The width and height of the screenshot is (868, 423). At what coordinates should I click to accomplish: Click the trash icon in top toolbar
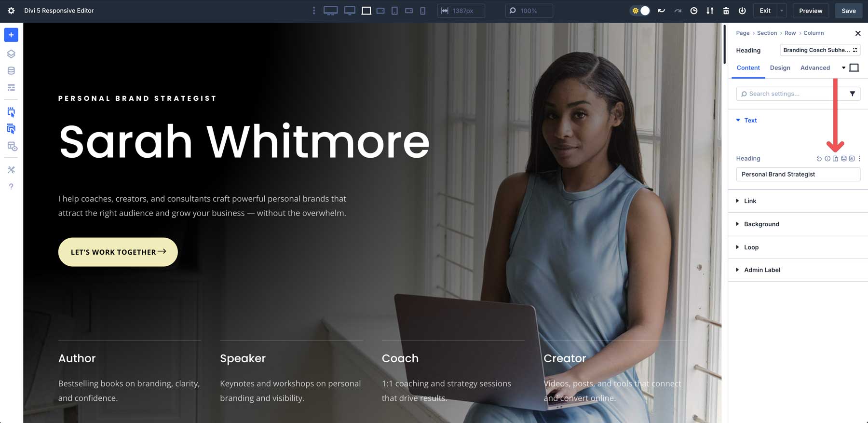726,11
